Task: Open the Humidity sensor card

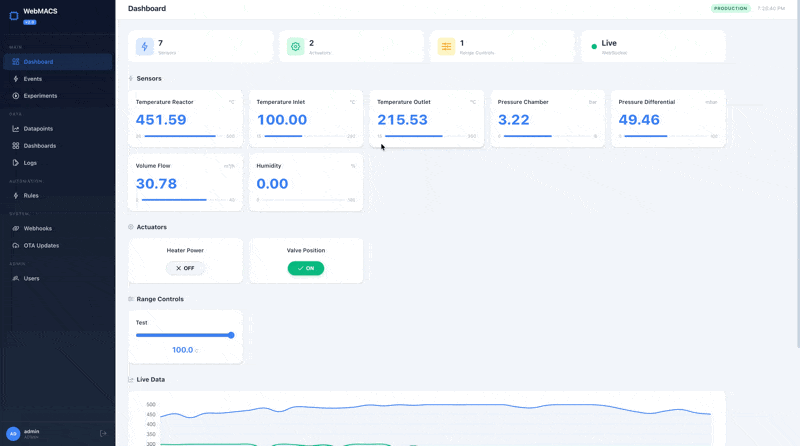Action: point(306,183)
